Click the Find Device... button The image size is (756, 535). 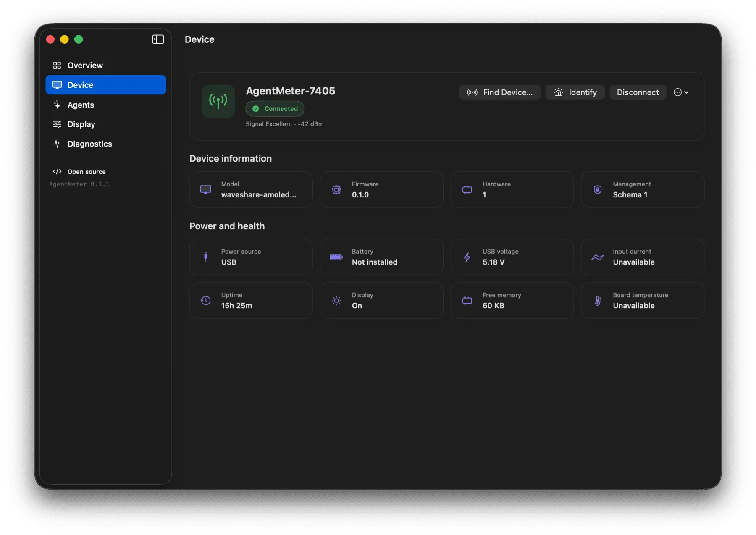coord(500,92)
